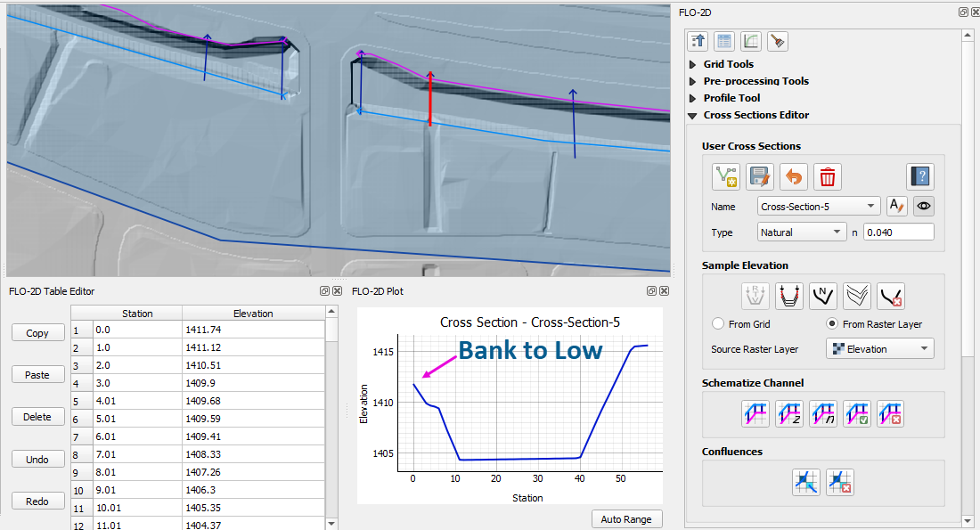Toggle cross section visibility eye icon

[924, 206]
